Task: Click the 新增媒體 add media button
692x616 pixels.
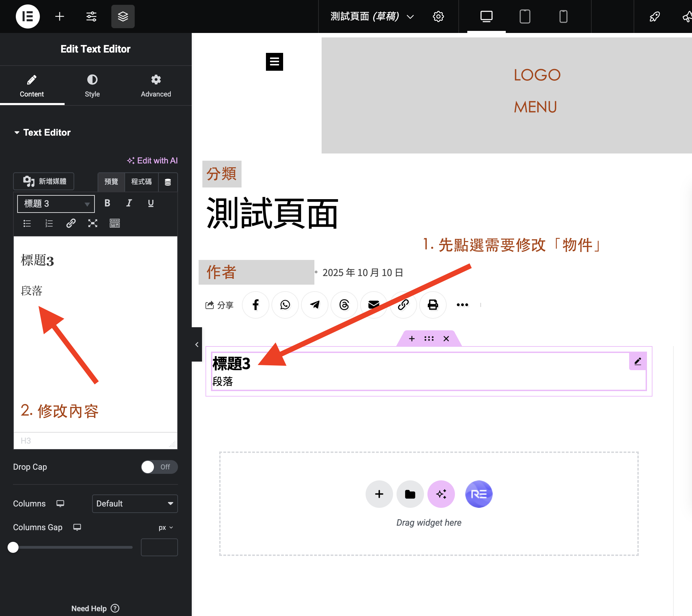Action: point(44,181)
